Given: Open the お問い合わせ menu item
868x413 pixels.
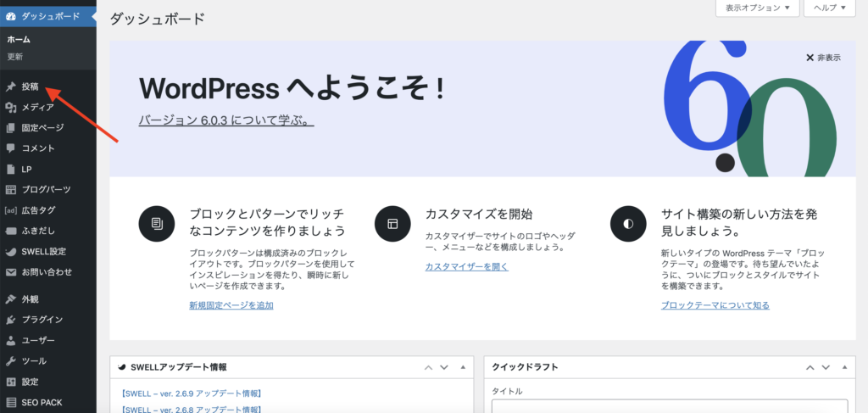Looking at the screenshot, I should pos(48,272).
